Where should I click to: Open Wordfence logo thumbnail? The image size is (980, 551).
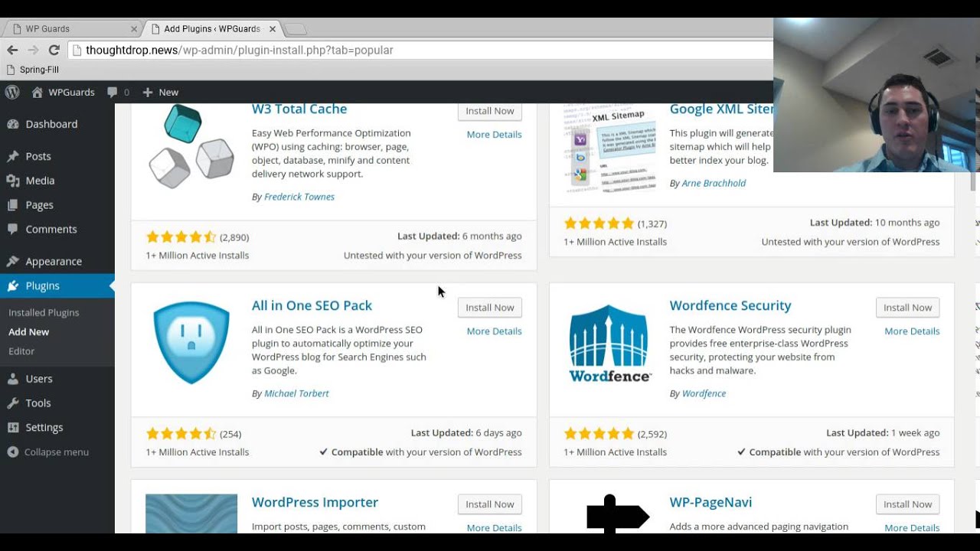pyautogui.click(x=609, y=343)
